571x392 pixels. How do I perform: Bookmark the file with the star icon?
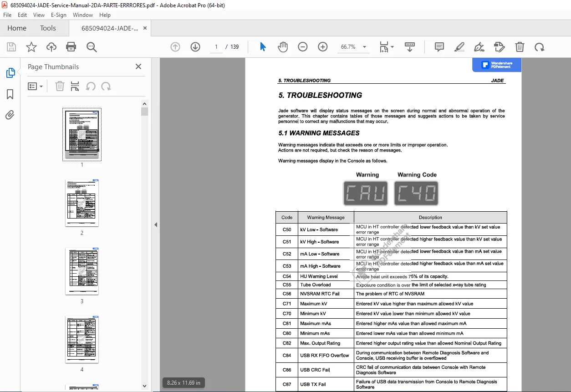tap(31, 47)
